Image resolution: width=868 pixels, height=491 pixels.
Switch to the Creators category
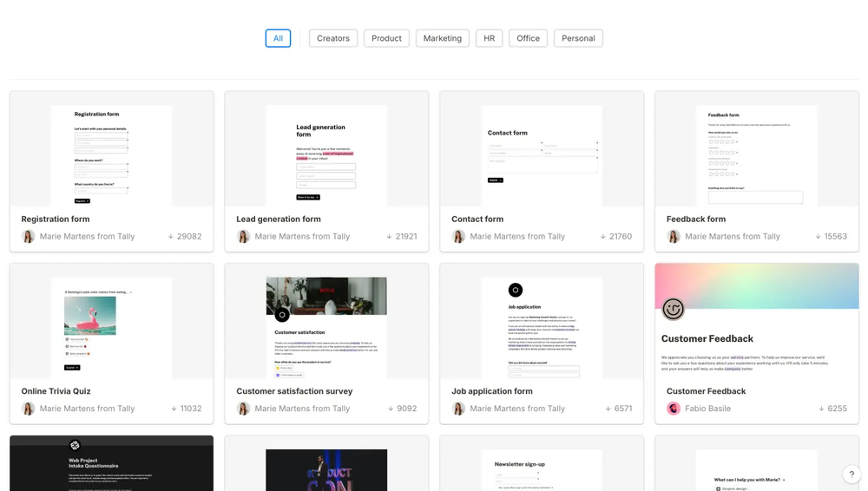point(333,38)
